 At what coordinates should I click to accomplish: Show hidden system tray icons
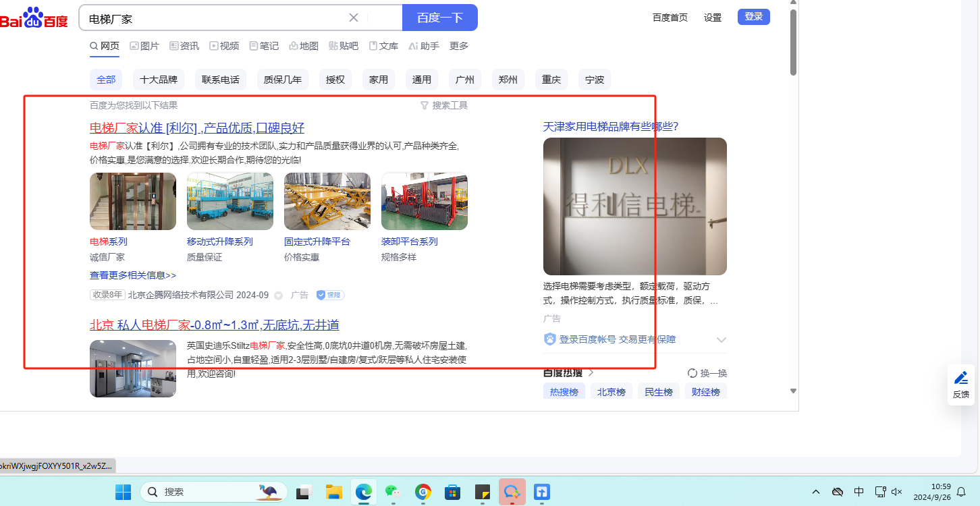coord(816,492)
